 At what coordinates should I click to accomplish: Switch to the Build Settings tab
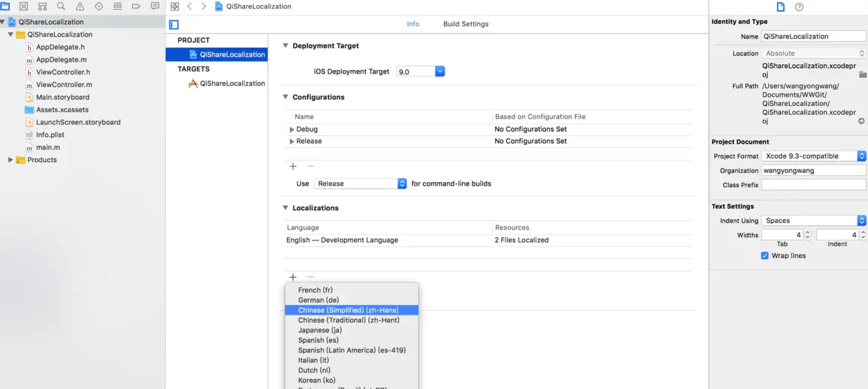(465, 24)
